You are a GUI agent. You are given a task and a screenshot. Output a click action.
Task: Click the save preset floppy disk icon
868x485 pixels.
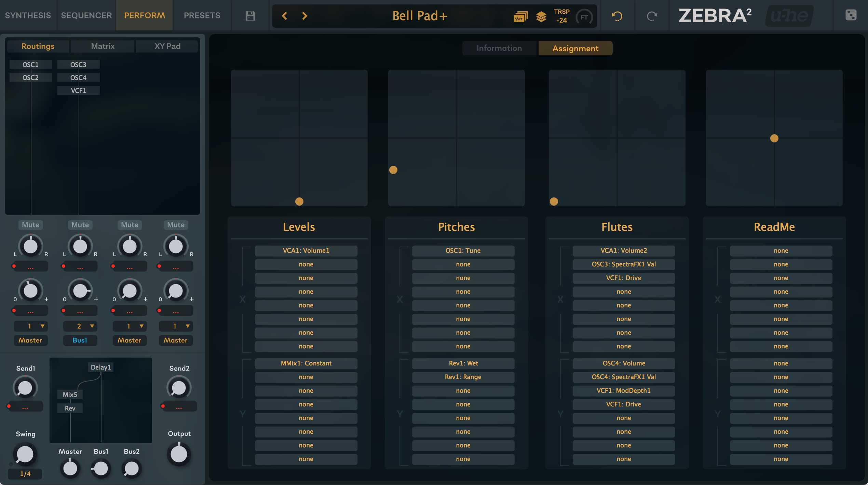pyautogui.click(x=250, y=16)
